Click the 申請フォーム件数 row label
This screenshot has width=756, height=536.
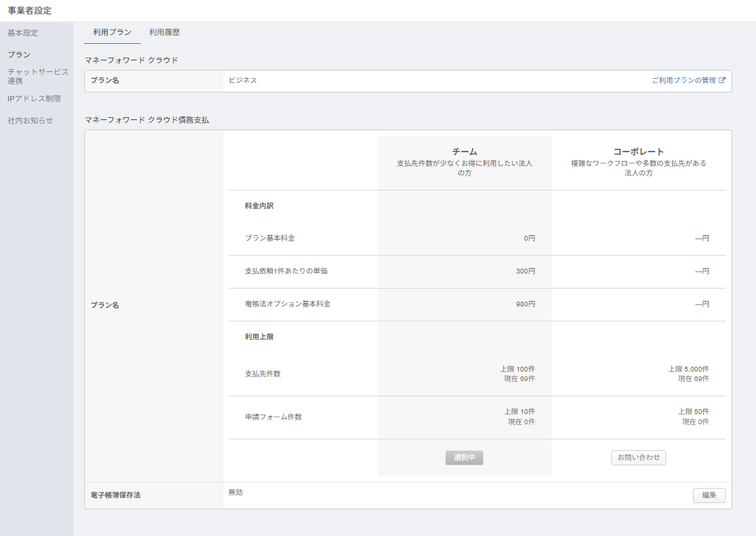click(x=273, y=417)
